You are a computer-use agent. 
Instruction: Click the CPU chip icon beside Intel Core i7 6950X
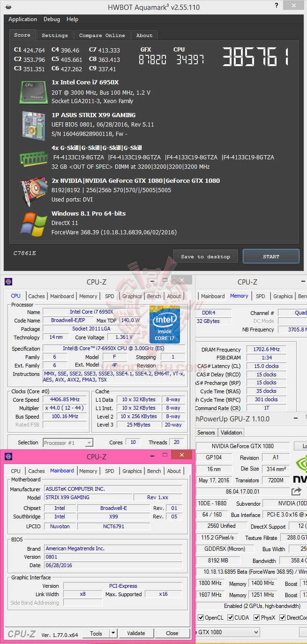click(x=34, y=92)
